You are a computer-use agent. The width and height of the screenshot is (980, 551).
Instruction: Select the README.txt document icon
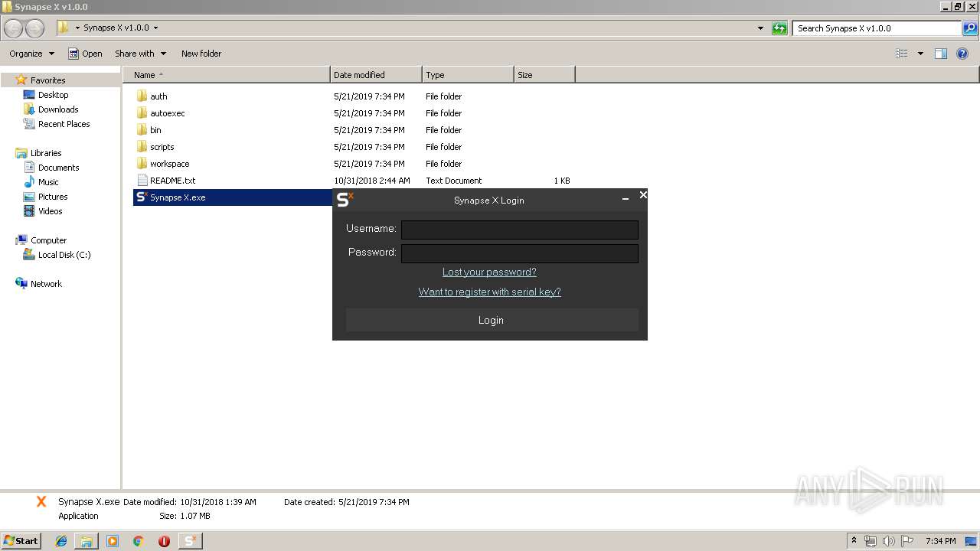pyautogui.click(x=142, y=181)
